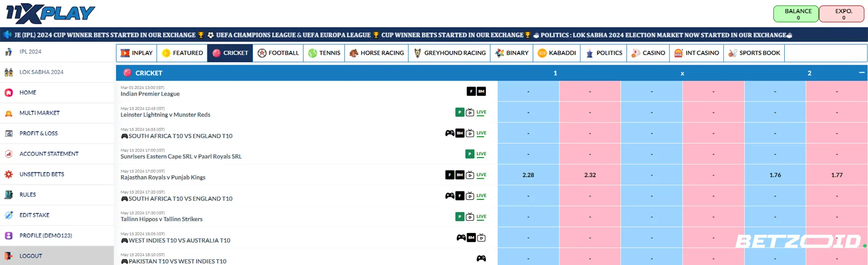Click the F icon on Rajasthan Royals row
This screenshot has width=868, height=265.
[449, 175]
